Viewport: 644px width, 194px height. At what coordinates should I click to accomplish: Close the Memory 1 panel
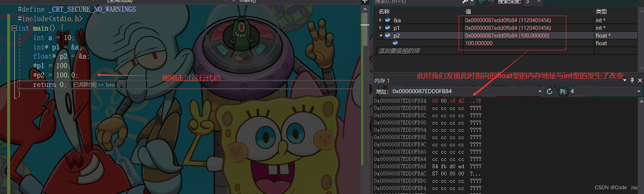click(x=640, y=80)
